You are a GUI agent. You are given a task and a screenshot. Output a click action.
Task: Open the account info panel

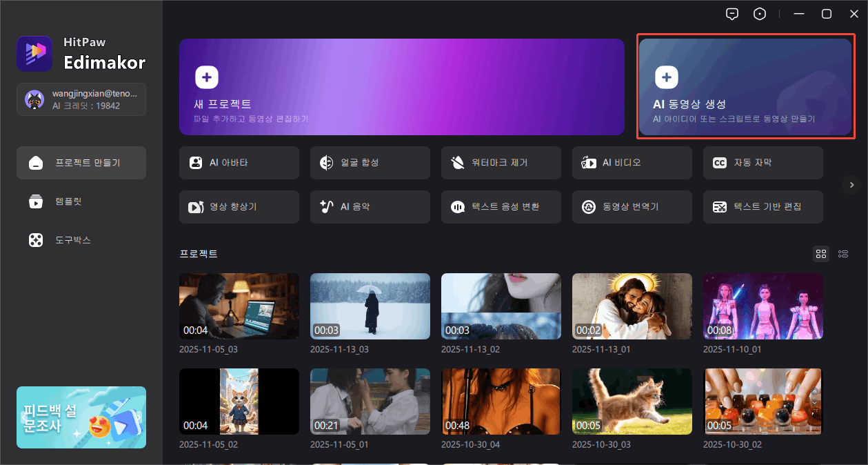click(x=81, y=99)
